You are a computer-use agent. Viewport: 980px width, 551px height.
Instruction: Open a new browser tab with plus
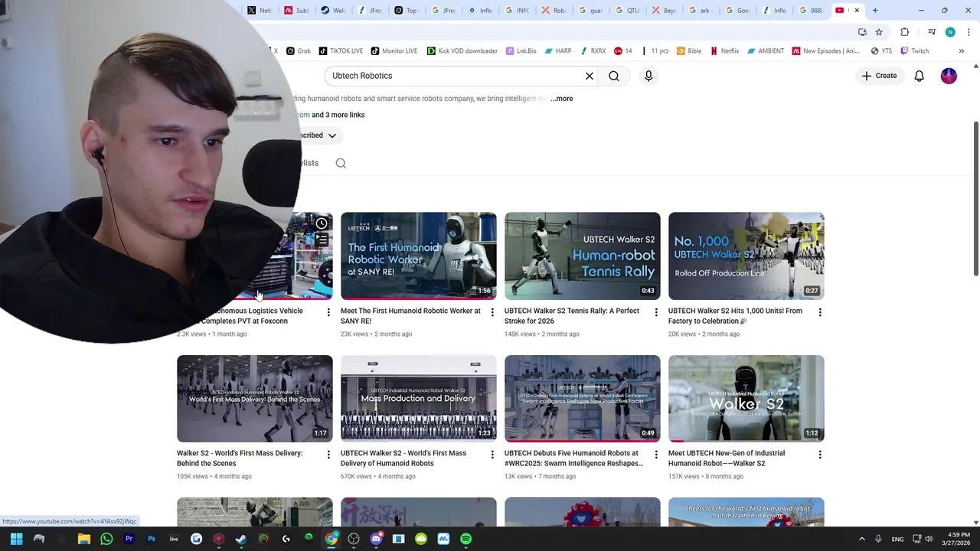[x=875, y=10]
